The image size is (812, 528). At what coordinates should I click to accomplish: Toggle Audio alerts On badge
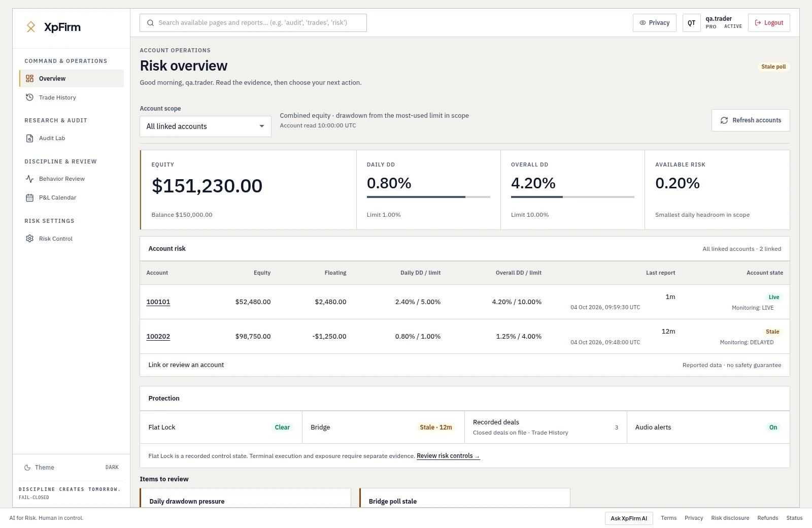coord(773,427)
